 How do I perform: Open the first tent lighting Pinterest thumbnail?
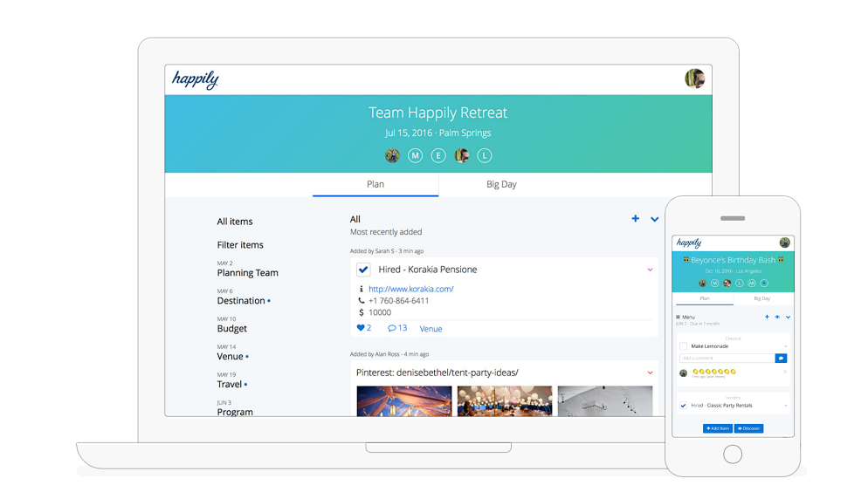tap(404, 401)
